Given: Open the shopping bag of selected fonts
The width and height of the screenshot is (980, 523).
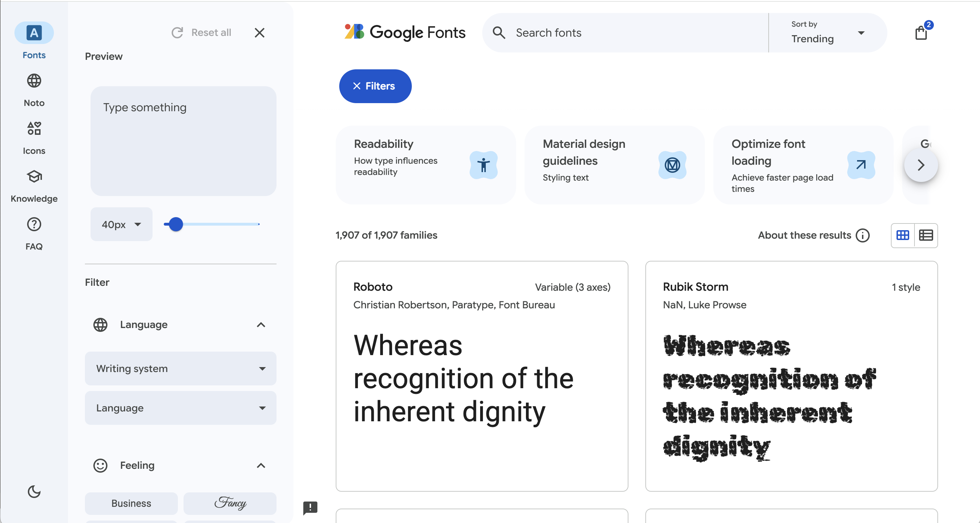Looking at the screenshot, I should click(921, 33).
